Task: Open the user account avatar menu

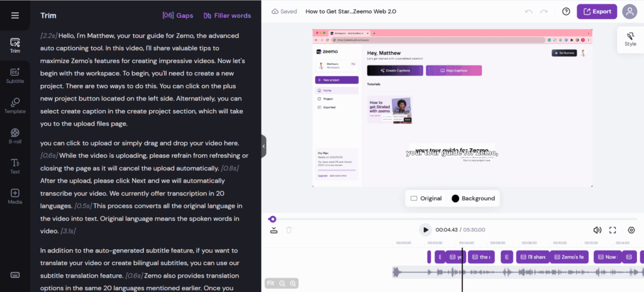Action: click(x=629, y=11)
